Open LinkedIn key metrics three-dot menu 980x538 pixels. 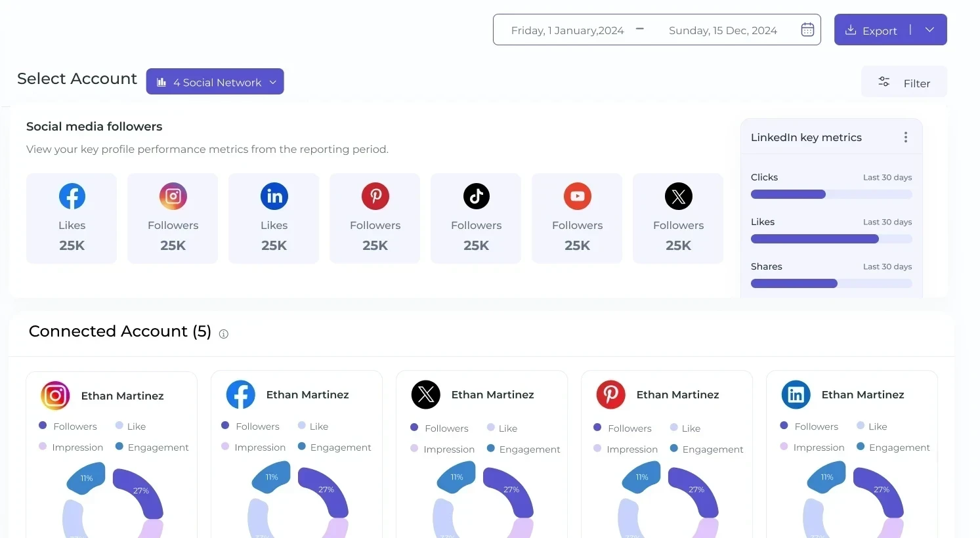(906, 137)
